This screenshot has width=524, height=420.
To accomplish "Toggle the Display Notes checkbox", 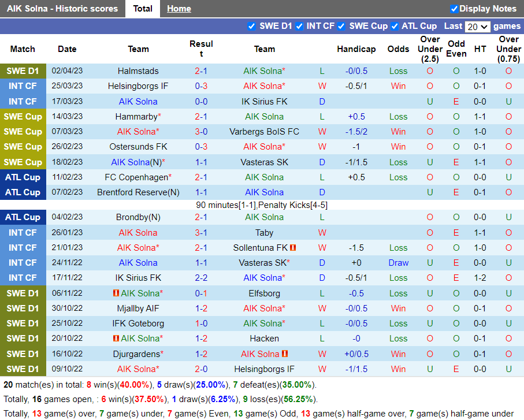I will (x=454, y=9).
